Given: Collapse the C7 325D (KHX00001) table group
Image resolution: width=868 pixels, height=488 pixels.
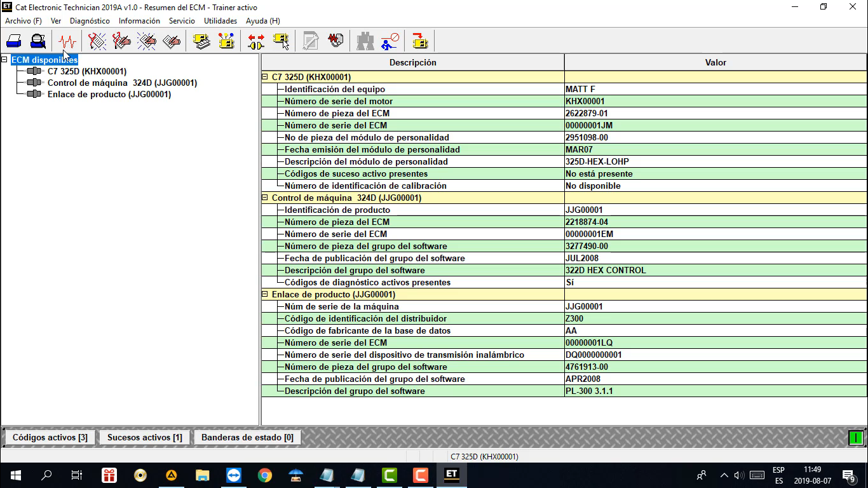Looking at the screenshot, I should pyautogui.click(x=265, y=77).
